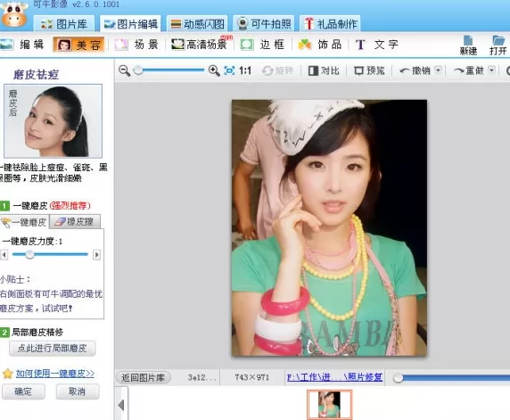Adjust the 一键磨皮力度 slider handle

click(x=29, y=254)
